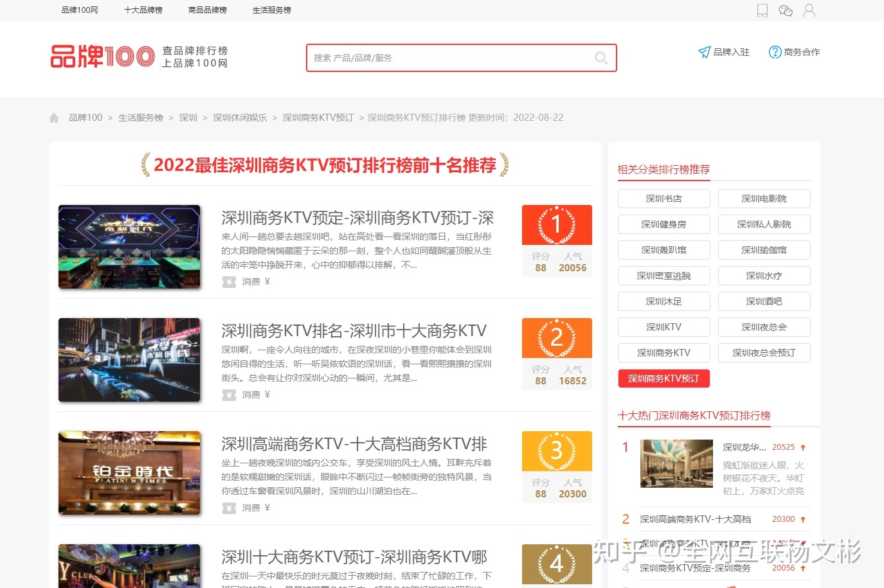Open 深圳高端商务KTV-十大高档 in hot ranking list
Image resolution: width=884 pixels, height=588 pixels.
pyautogui.click(x=695, y=519)
